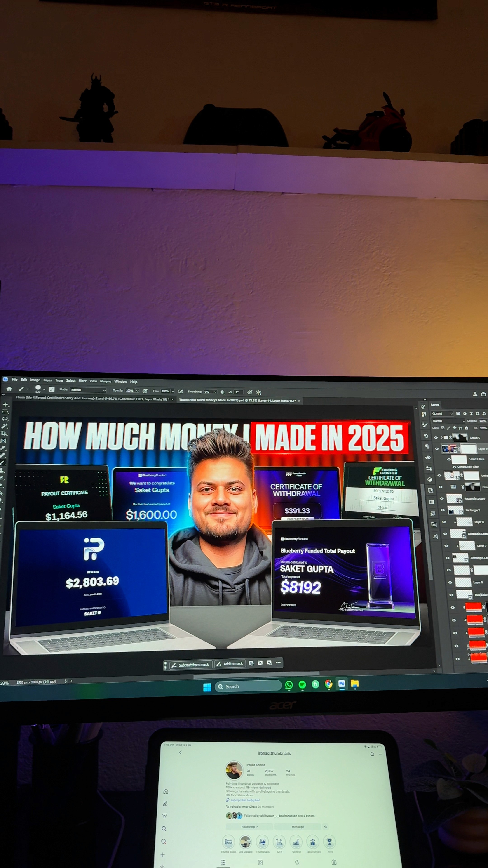This screenshot has height=868, width=488.
Task: Open the Smoothing dropdown arrow
Action: (215, 392)
